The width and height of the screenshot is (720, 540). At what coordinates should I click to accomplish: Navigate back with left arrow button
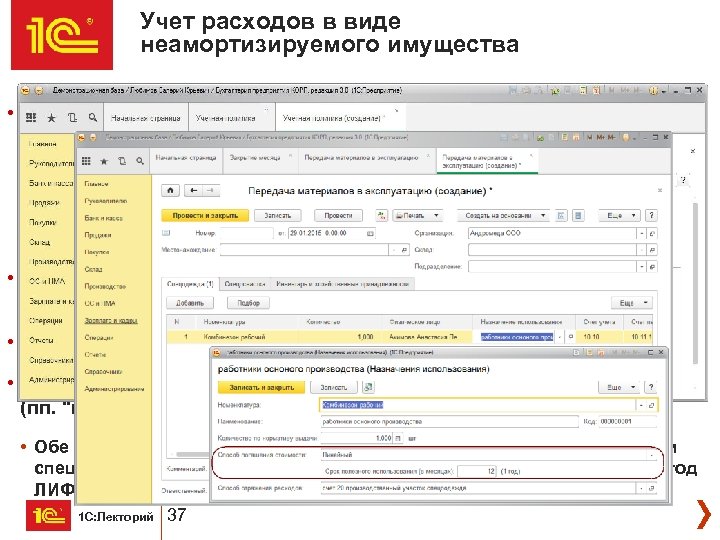pos(193,190)
